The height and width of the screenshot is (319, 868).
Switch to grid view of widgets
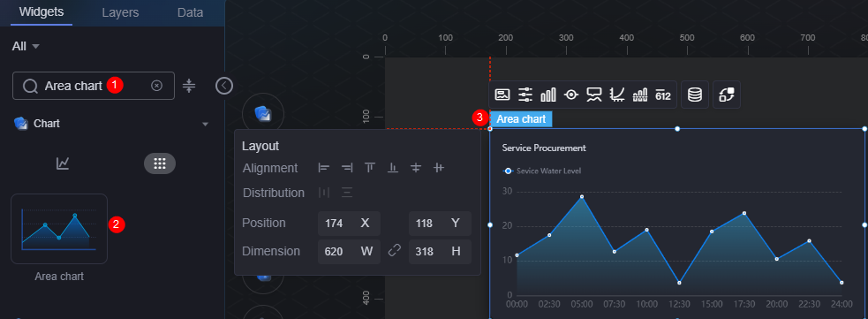(x=160, y=163)
